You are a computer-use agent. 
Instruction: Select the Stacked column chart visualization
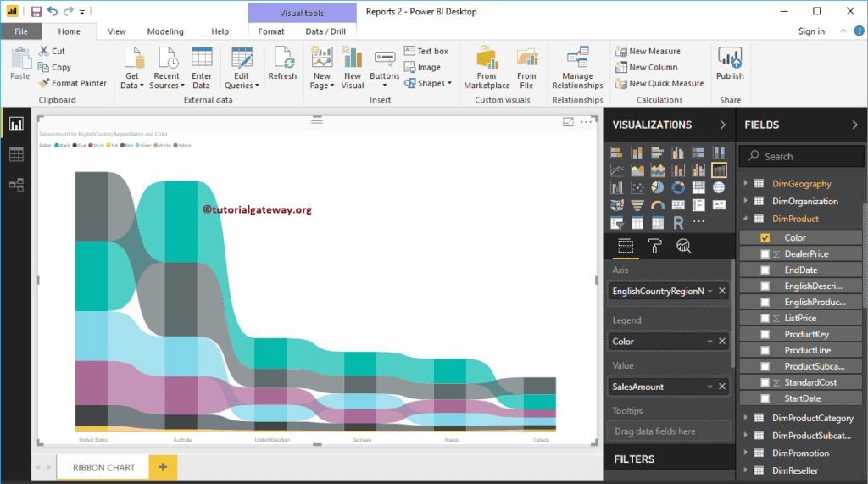(637, 153)
